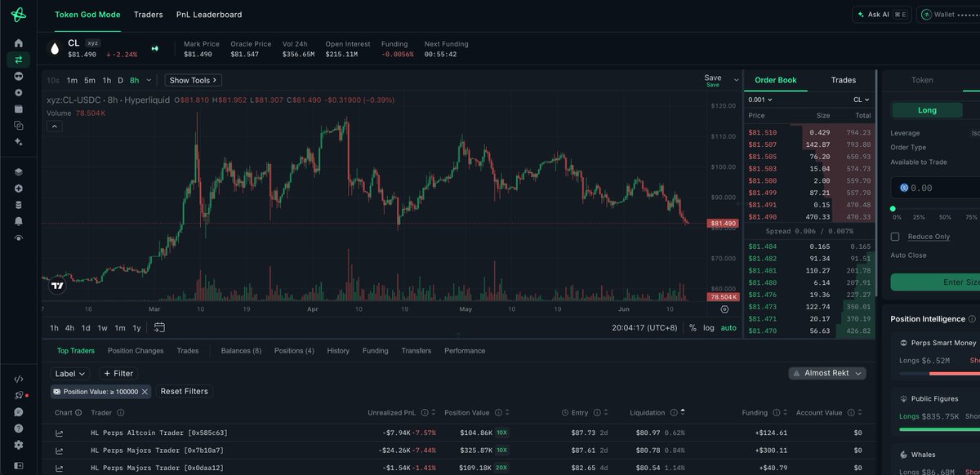Open chart for Majors Trader 0x7b10a7 row
Image resolution: width=980 pixels, height=475 pixels.
point(60,450)
